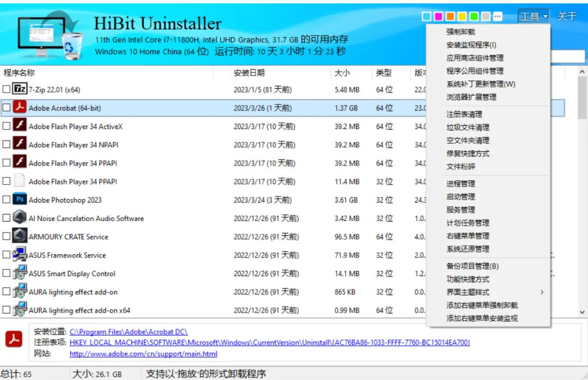Click the list scrollbar up arrow

click(582, 71)
